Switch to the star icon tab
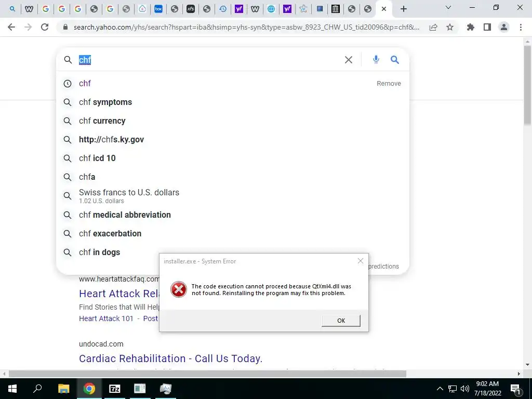 click(x=303, y=9)
